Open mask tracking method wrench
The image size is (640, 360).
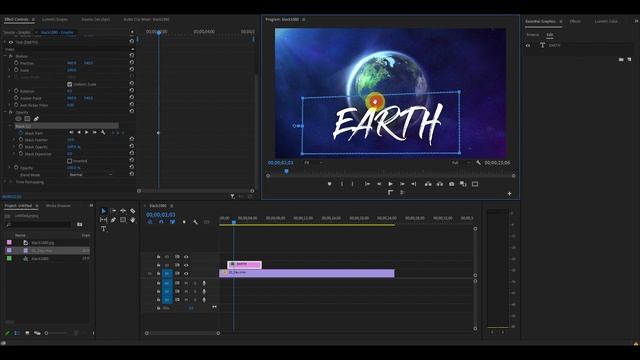(x=103, y=133)
